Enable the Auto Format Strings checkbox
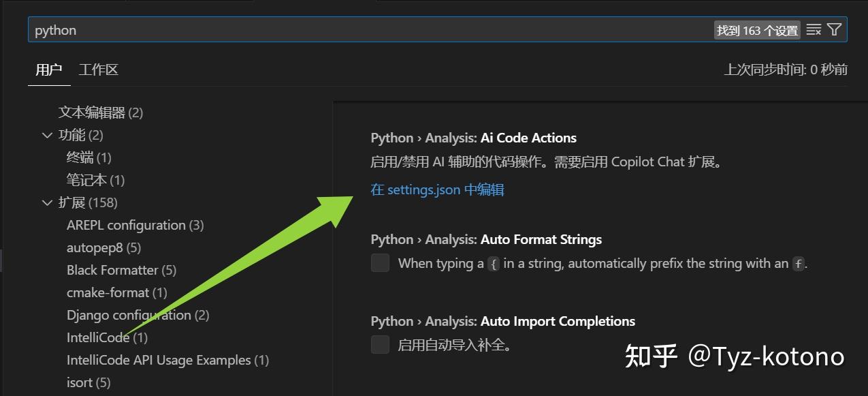 click(380, 262)
